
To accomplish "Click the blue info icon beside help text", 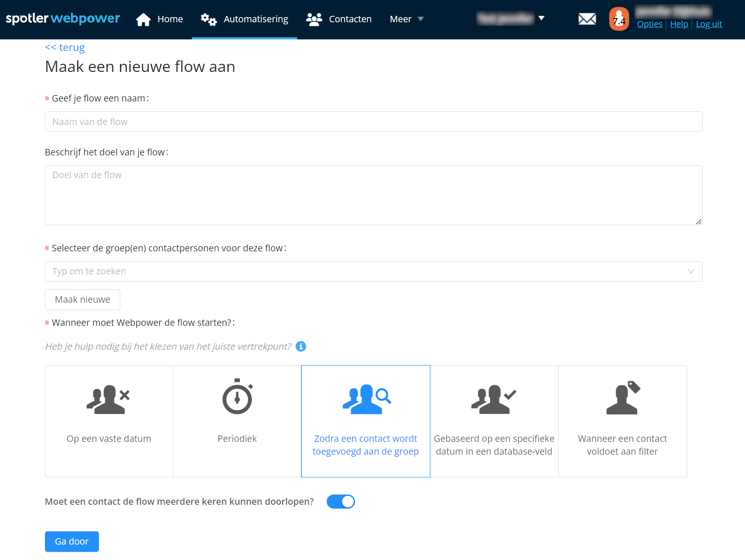I will [301, 346].
